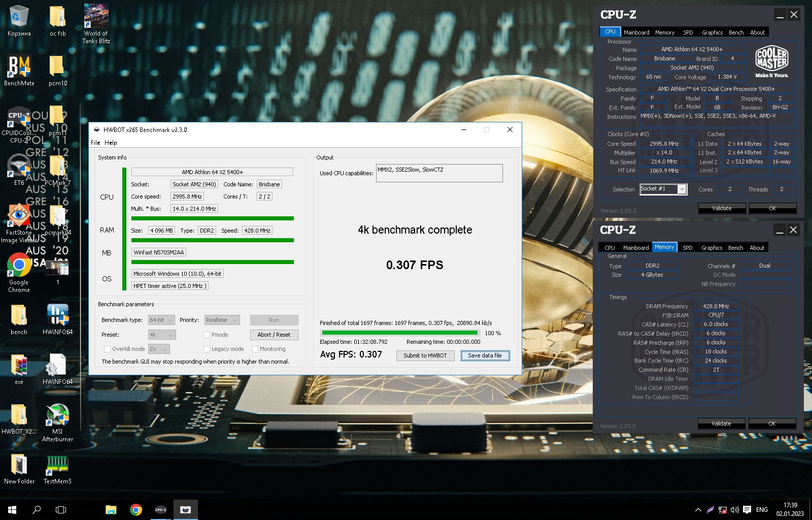Open Graphics tab in top CPU-Z
Image resolution: width=812 pixels, height=520 pixels.
coord(713,32)
